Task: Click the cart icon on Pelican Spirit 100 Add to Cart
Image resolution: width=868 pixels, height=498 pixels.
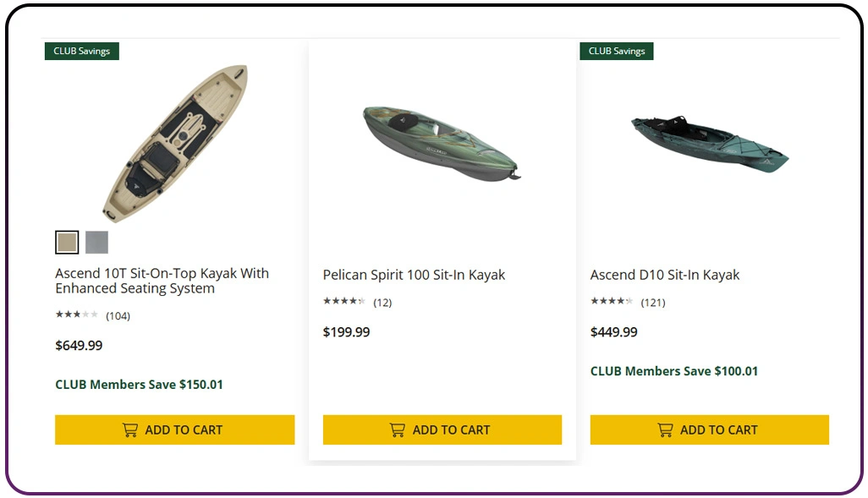Action: 397,430
